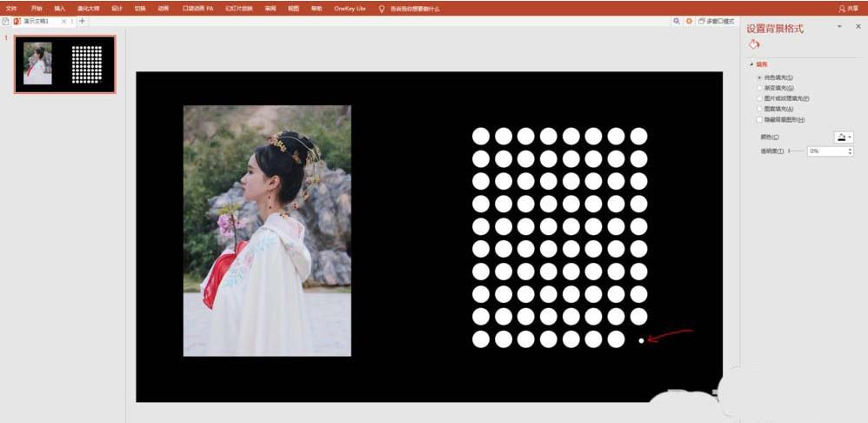Screen dimensions: 868x423
Task: Open the 插入 ribbon tab
Action: tap(59, 8)
